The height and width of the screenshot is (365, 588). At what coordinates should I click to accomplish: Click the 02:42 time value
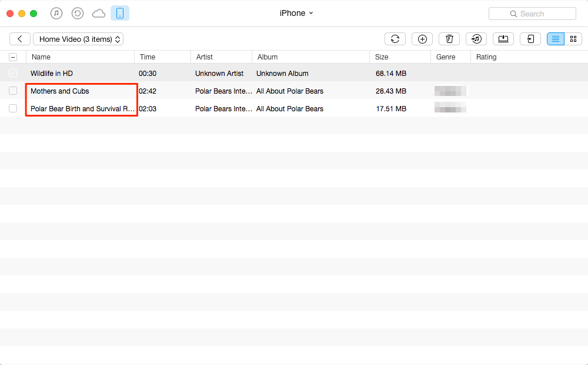148,91
